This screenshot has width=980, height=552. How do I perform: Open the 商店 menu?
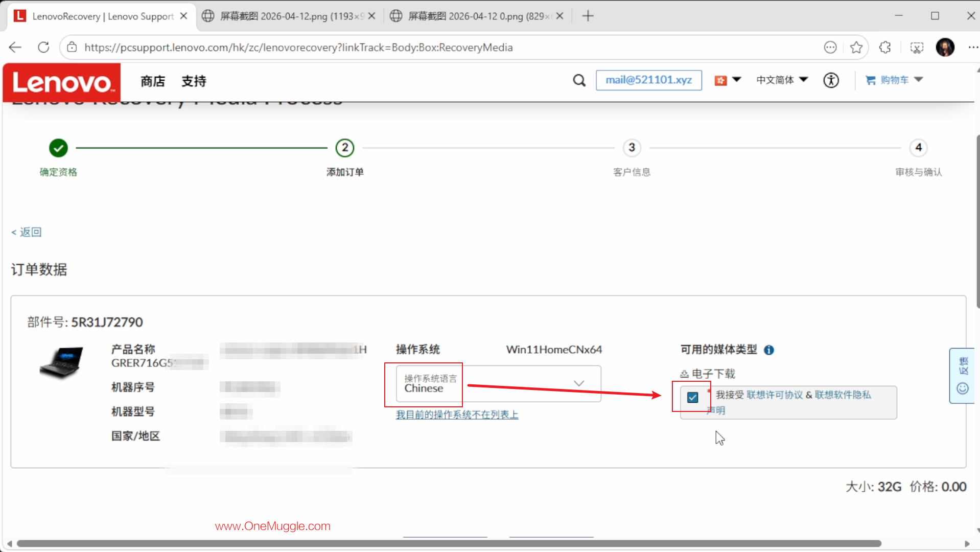[153, 81]
